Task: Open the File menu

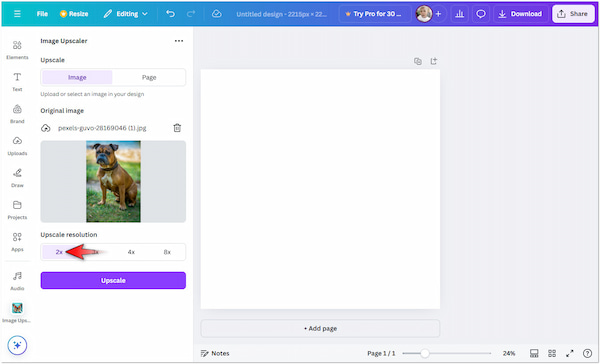Action: point(42,14)
